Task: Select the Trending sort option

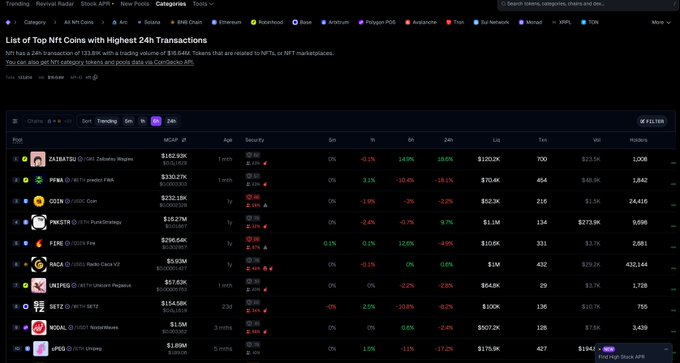Action: (x=107, y=121)
